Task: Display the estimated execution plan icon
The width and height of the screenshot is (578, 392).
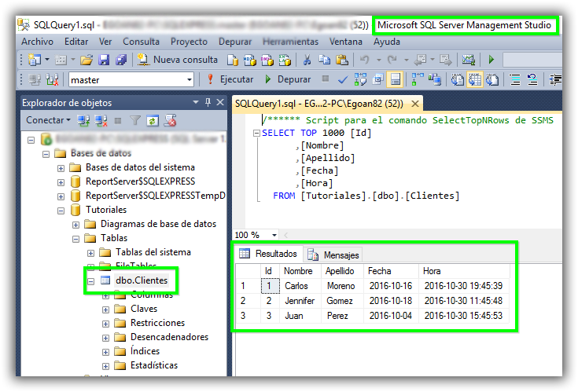Action: (360, 79)
